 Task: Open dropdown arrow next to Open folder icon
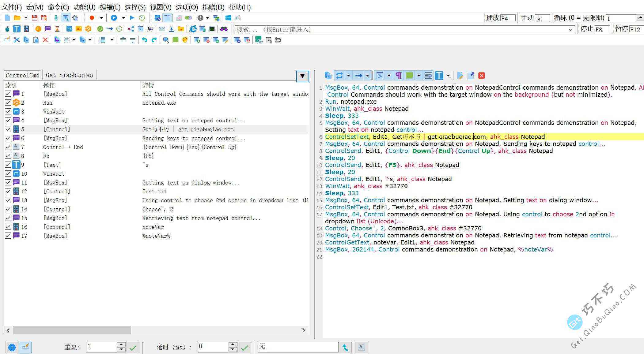click(x=26, y=18)
